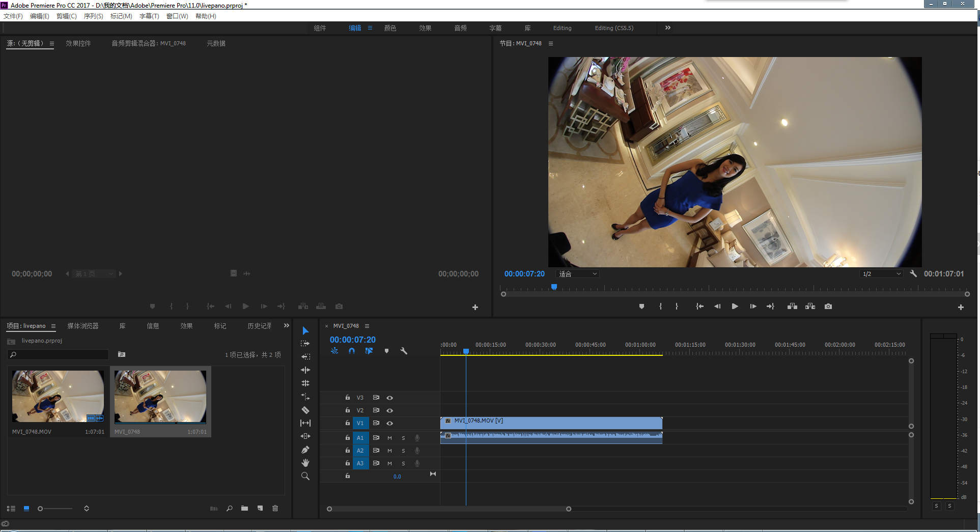Select the Hand tool

(x=305, y=463)
